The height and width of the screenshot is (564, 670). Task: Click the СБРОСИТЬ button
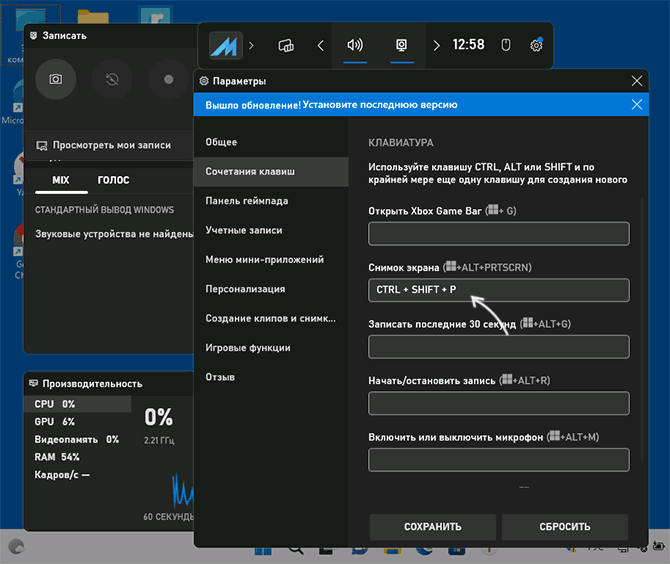click(565, 527)
